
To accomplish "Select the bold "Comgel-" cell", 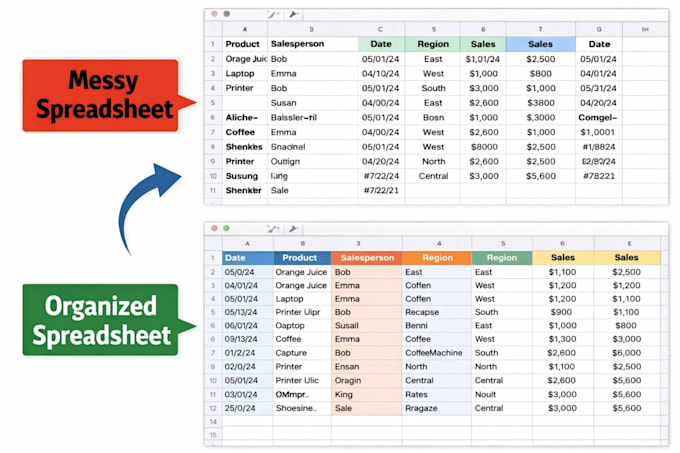I will point(599,117).
